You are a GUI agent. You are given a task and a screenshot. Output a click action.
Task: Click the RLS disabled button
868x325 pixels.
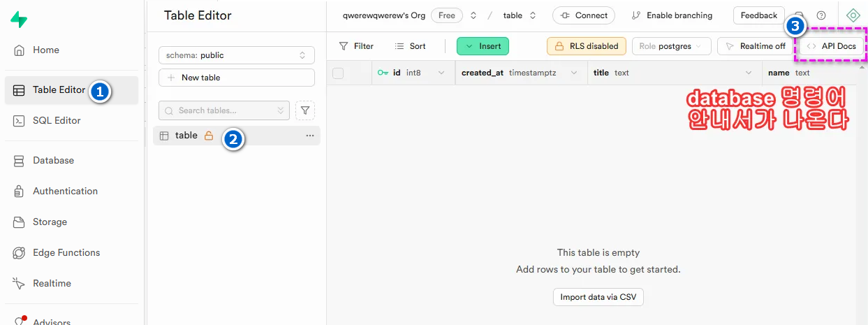pyautogui.click(x=586, y=46)
